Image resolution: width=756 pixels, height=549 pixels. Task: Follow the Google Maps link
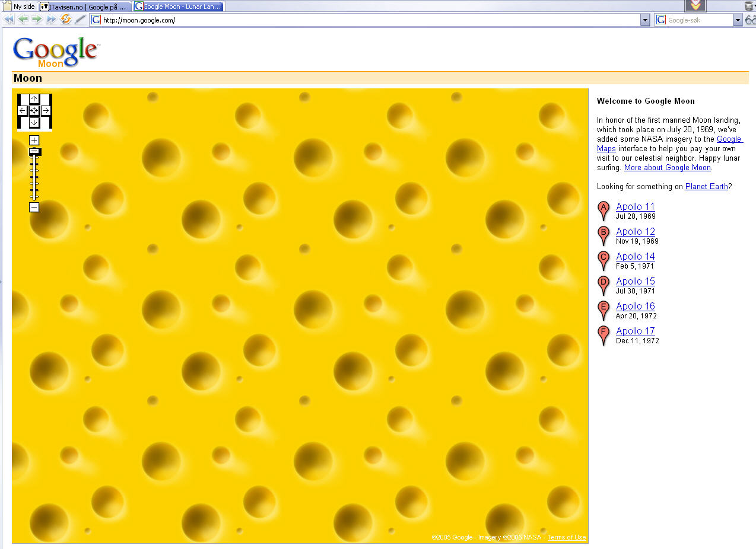[729, 139]
